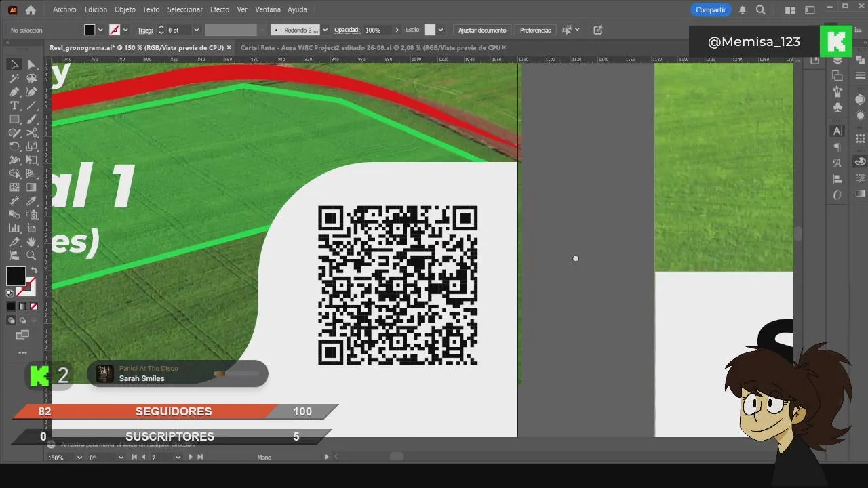Viewport: 868px width, 488px height.
Task: Select the Direct Selection tool
Action: click(31, 64)
